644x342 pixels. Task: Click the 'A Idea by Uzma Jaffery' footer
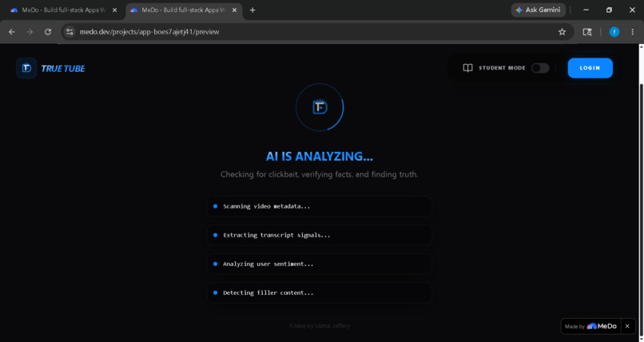pyautogui.click(x=319, y=326)
